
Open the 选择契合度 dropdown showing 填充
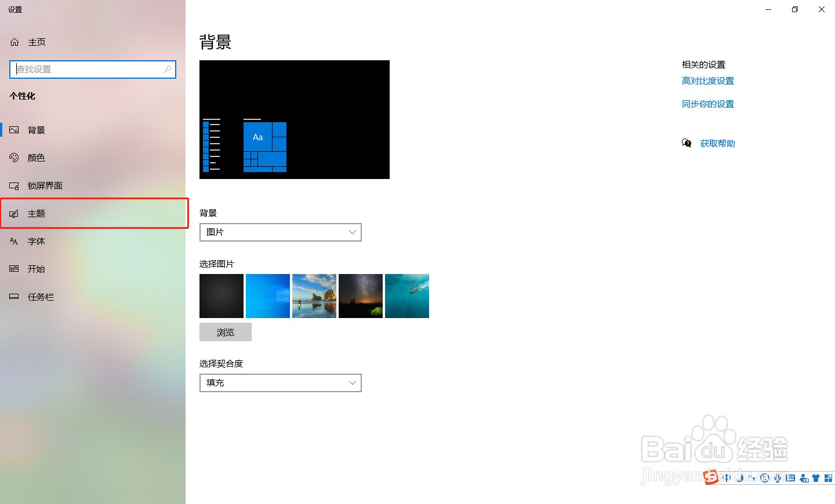[x=280, y=382]
